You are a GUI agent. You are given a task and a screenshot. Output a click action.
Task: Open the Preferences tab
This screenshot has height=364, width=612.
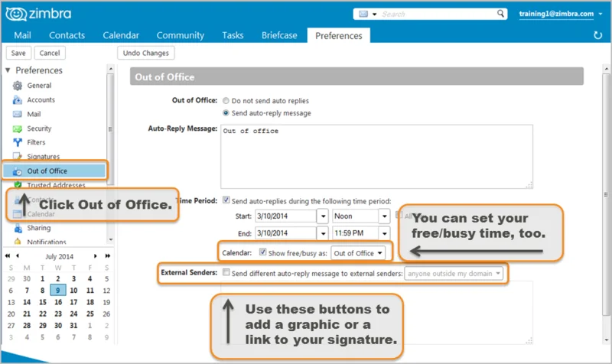[x=338, y=35]
